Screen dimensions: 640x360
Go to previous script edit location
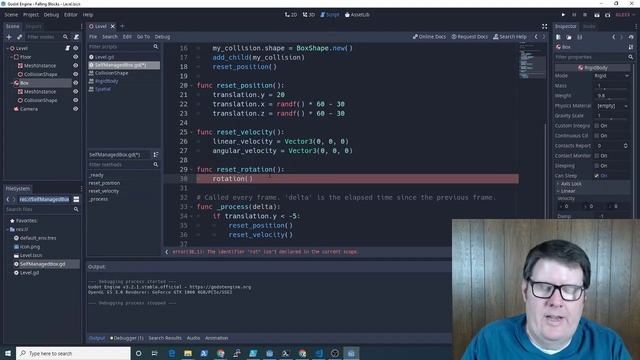point(536,37)
